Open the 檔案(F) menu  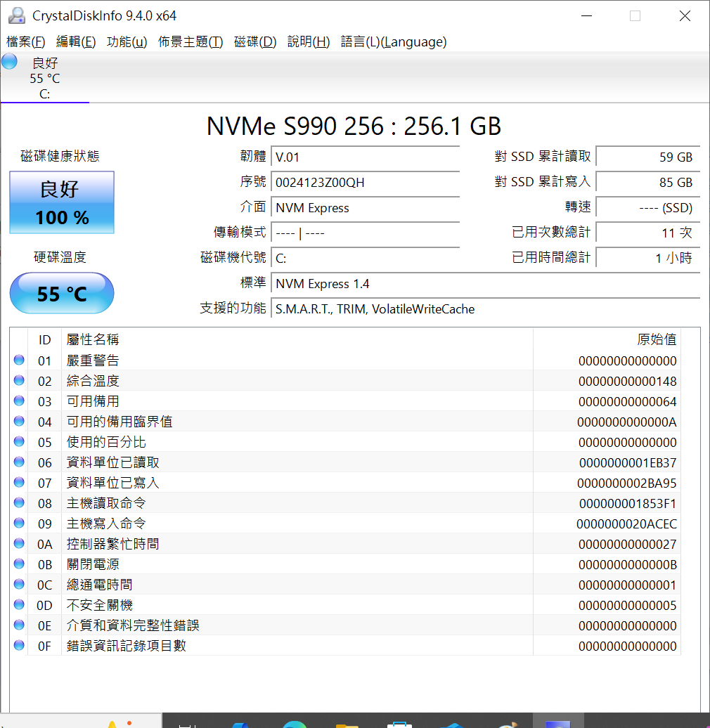pos(25,41)
